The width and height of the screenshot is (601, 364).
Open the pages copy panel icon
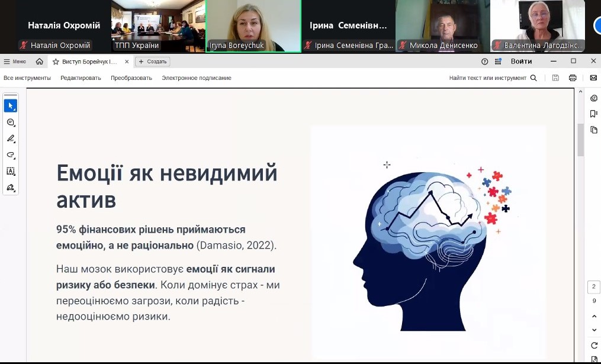point(594,130)
